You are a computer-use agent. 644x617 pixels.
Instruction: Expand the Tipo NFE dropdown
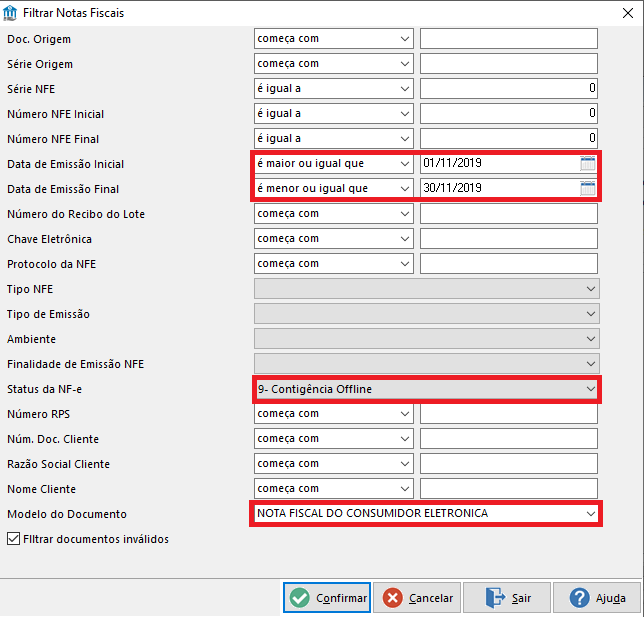pos(427,289)
